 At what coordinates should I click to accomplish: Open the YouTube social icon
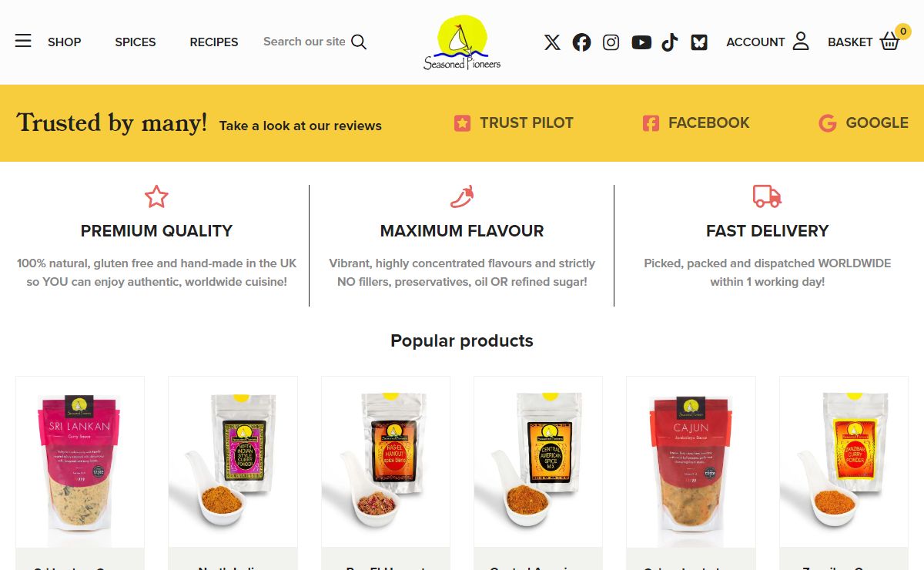(x=641, y=42)
